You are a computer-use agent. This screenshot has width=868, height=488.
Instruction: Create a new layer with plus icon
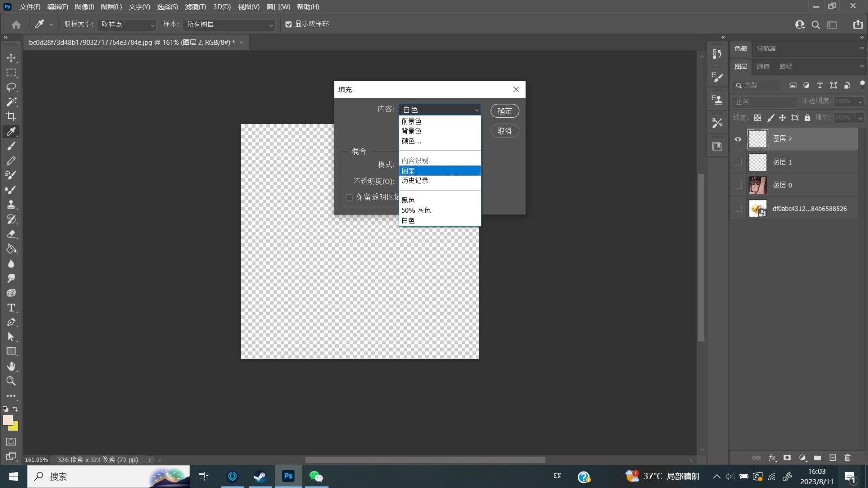coord(833,458)
